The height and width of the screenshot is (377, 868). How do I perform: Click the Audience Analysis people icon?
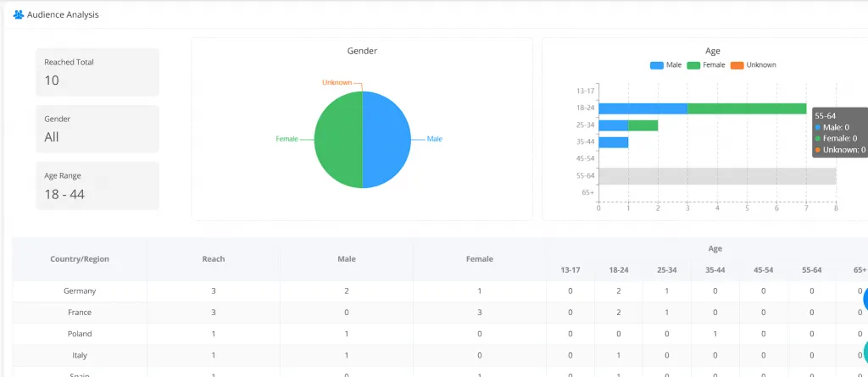(x=18, y=15)
